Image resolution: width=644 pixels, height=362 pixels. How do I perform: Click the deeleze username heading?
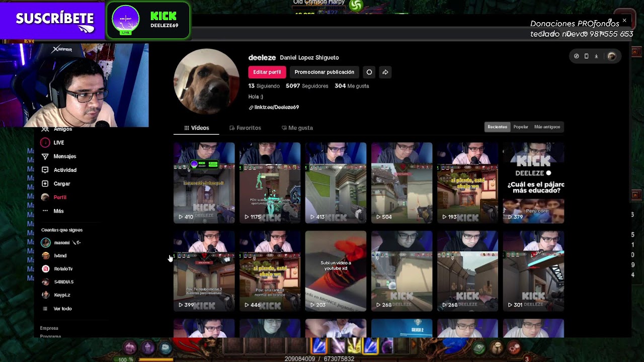point(262,57)
